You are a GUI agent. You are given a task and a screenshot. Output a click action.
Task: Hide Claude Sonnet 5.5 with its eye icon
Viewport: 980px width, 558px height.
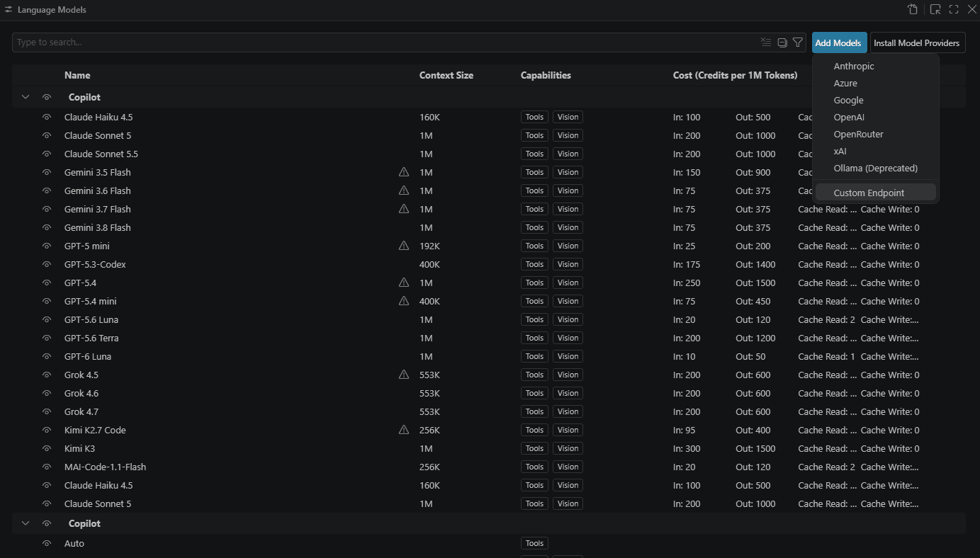pos(47,154)
